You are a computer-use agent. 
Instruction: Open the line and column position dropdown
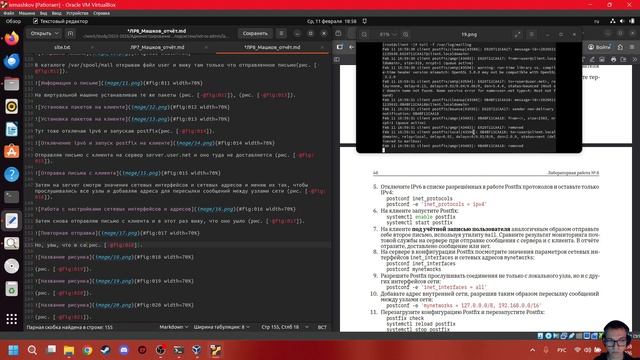284,327
